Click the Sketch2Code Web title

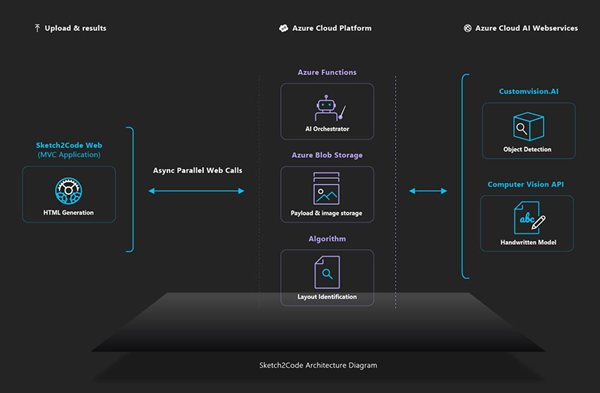(x=69, y=145)
